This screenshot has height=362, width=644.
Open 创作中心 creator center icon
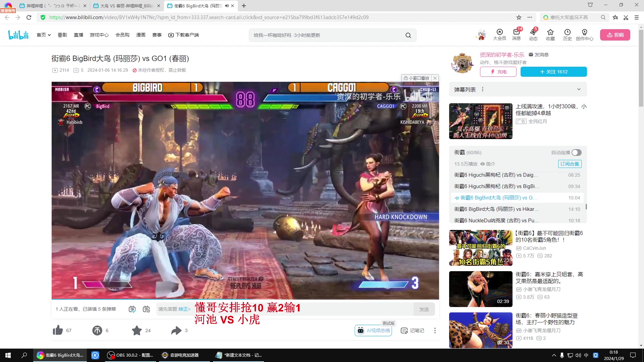(x=584, y=35)
